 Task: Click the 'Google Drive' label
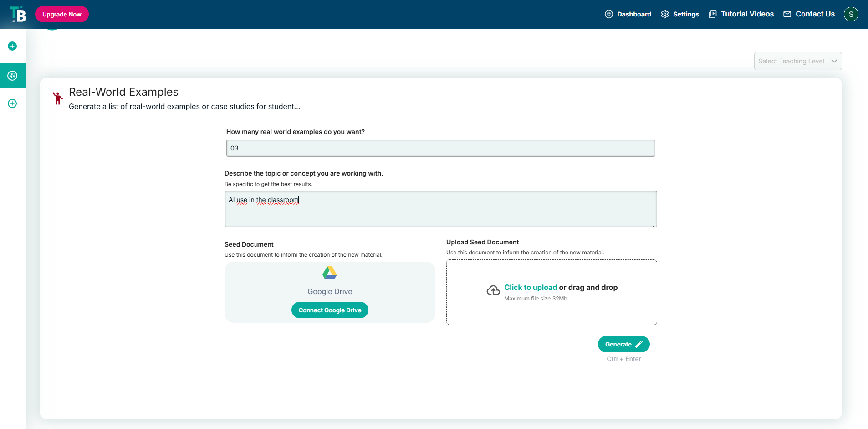pos(330,291)
